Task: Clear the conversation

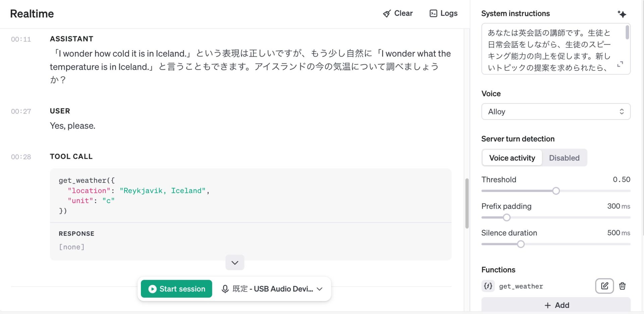Action: click(398, 13)
